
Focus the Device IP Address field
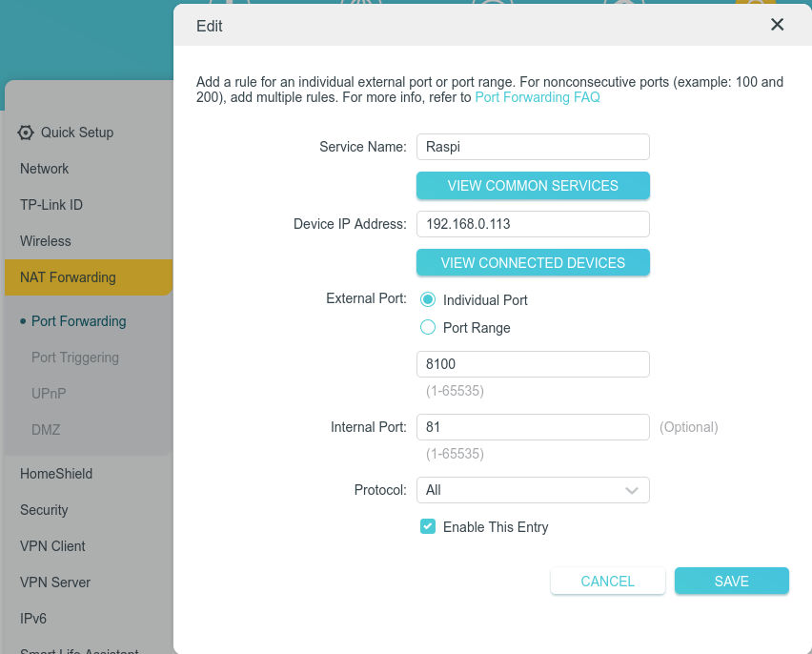(x=533, y=224)
